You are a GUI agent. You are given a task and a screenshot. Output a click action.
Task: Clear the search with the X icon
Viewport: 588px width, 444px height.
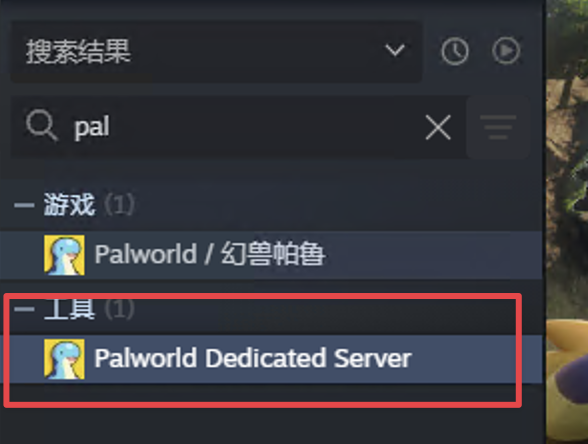[x=438, y=128]
